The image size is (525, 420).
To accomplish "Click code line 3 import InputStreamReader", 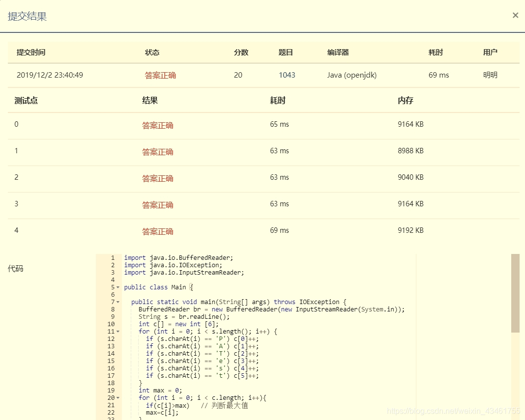I will coord(184,273).
